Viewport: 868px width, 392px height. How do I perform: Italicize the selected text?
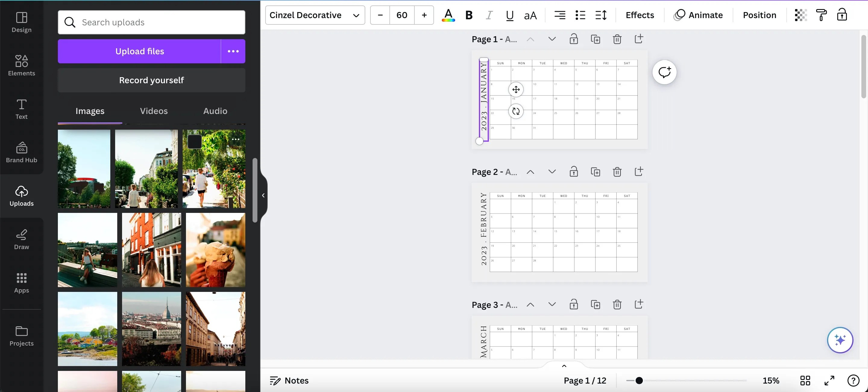point(489,15)
